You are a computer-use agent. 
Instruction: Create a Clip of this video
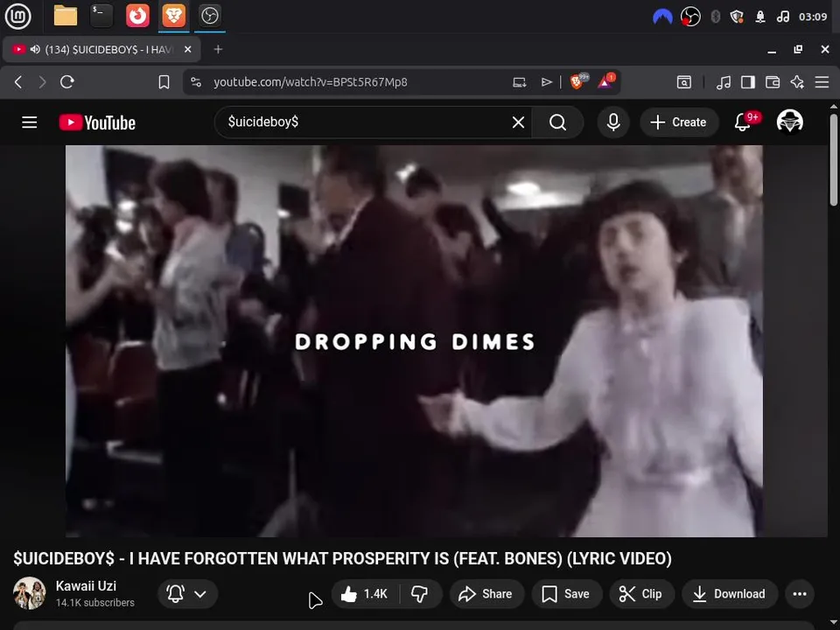[x=641, y=593]
